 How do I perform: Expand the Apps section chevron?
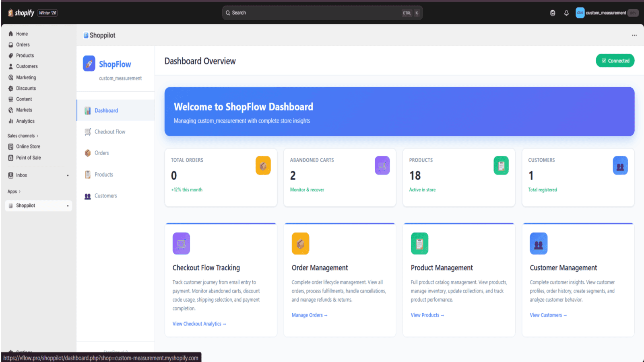tap(20, 191)
